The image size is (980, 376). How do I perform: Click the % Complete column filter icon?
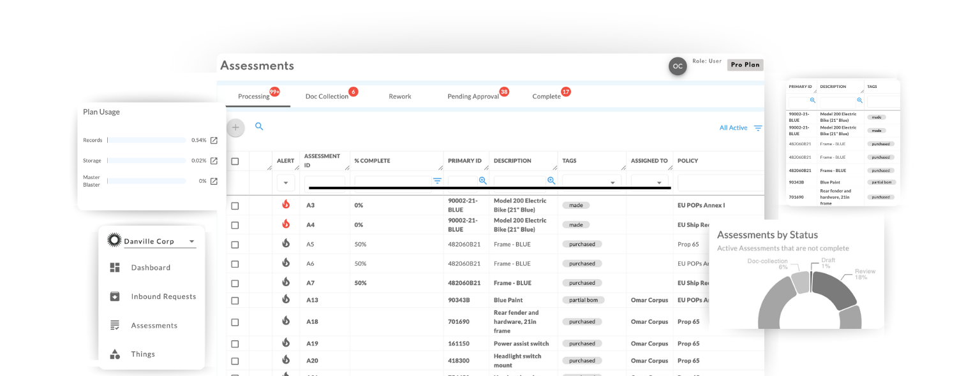437,181
